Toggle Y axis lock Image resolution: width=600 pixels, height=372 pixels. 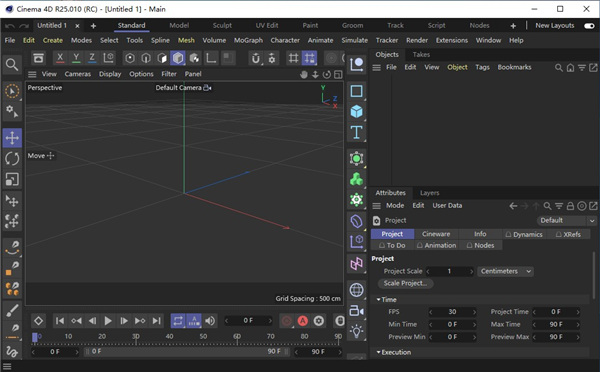(76, 58)
